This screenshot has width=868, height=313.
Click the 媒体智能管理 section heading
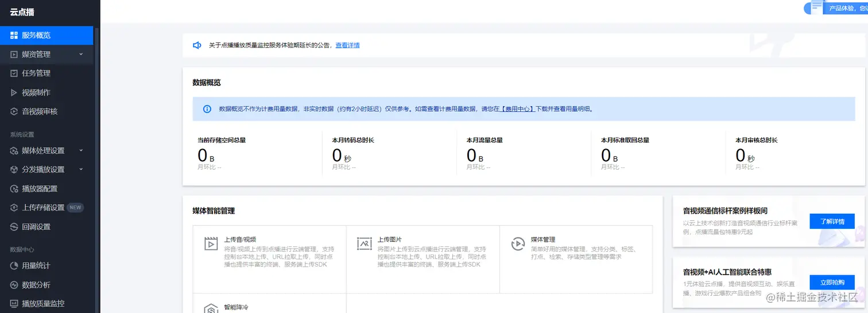tap(214, 211)
